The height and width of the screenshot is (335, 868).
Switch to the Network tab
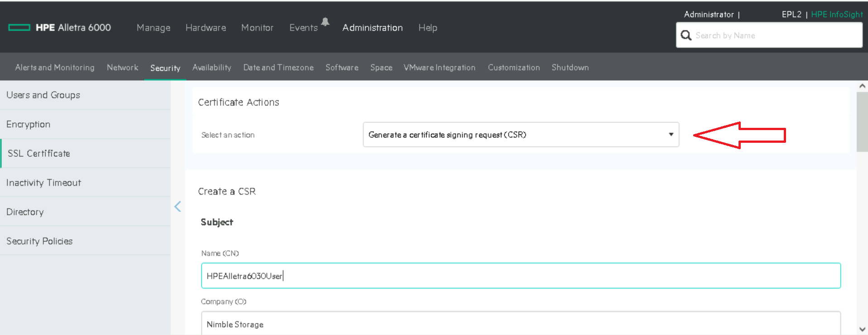pos(122,67)
